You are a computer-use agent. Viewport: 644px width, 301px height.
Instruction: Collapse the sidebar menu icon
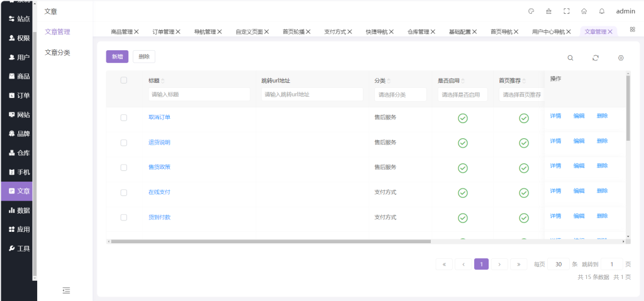(66, 290)
